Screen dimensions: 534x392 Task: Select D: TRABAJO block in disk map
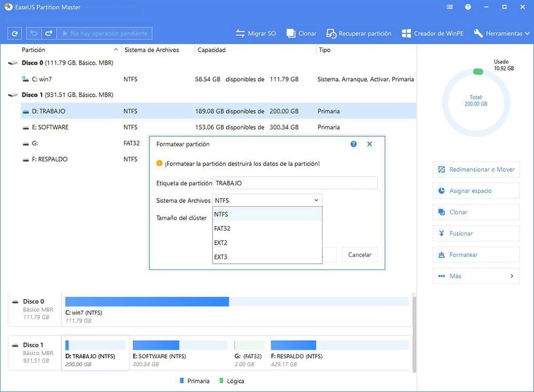click(x=96, y=353)
